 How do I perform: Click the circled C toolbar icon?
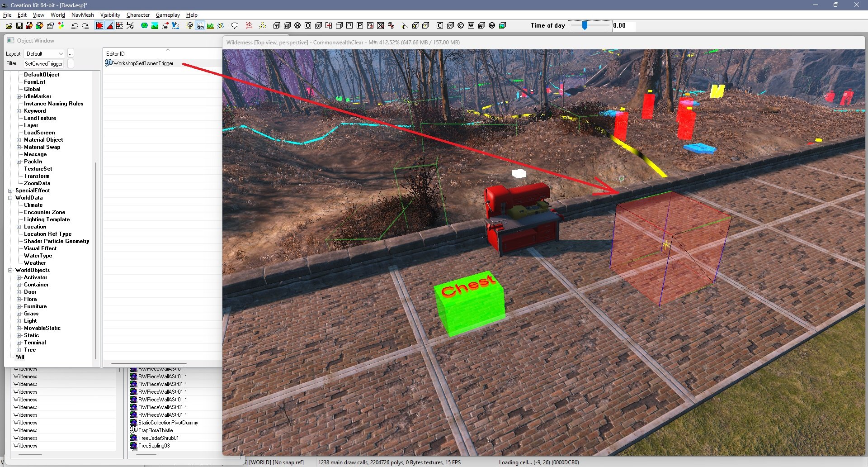tap(461, 26)
